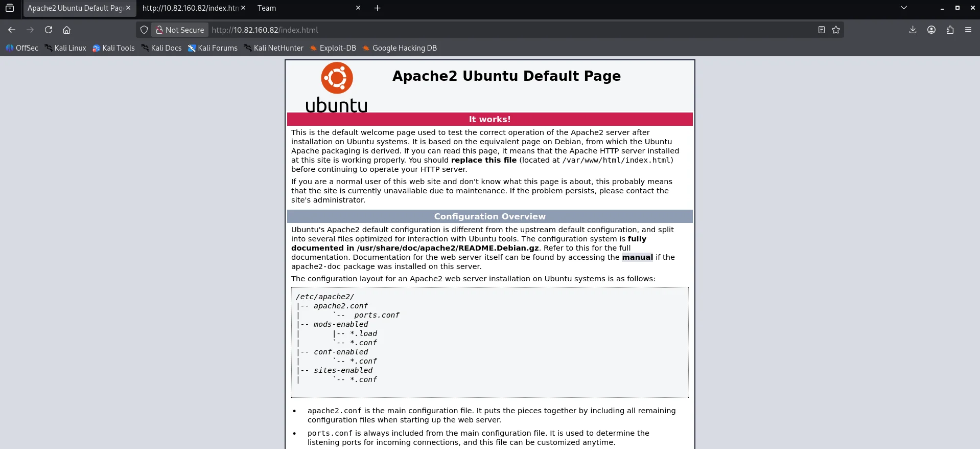
Task: Switch to the 10.82.160.82/index.html tab
Action: pos(190,8)
